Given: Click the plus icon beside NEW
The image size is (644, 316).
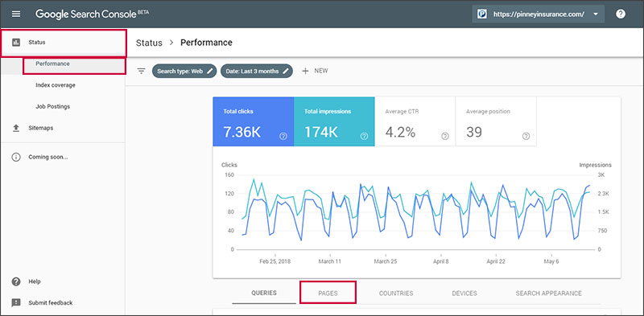Looking at the screenshot, I should pos(305,71).
